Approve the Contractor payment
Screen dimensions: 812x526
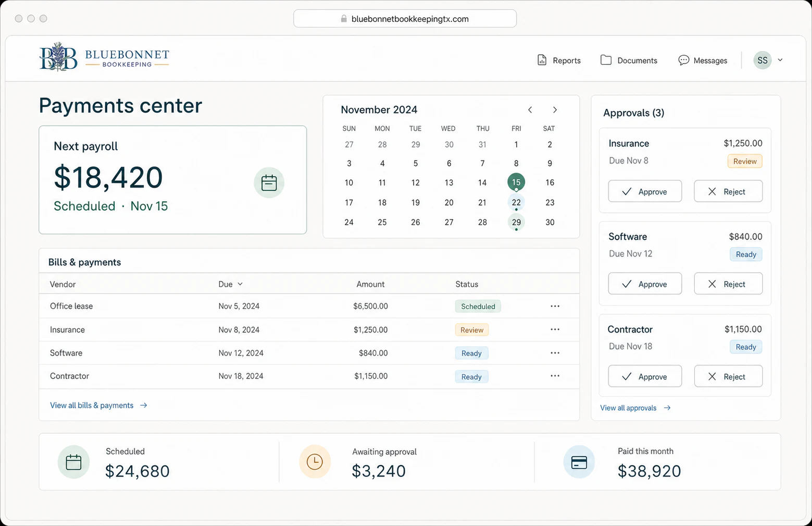click(x=645, y=376)
